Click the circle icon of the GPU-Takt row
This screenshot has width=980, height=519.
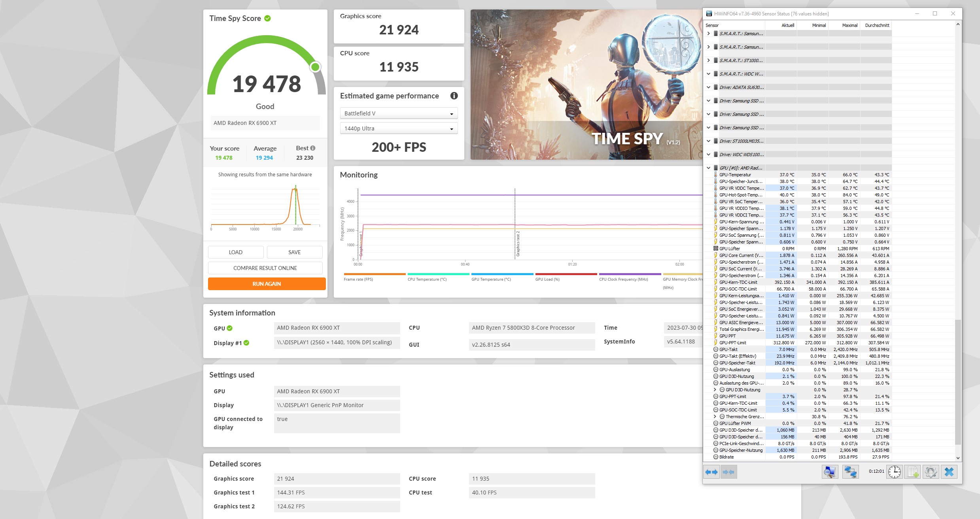click(715, 349)
